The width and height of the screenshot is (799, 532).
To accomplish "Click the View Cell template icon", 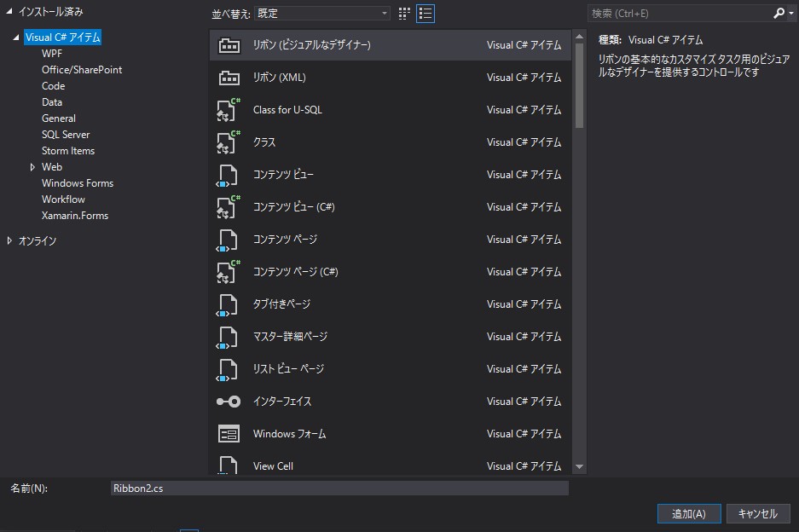I will coord(228,465).
